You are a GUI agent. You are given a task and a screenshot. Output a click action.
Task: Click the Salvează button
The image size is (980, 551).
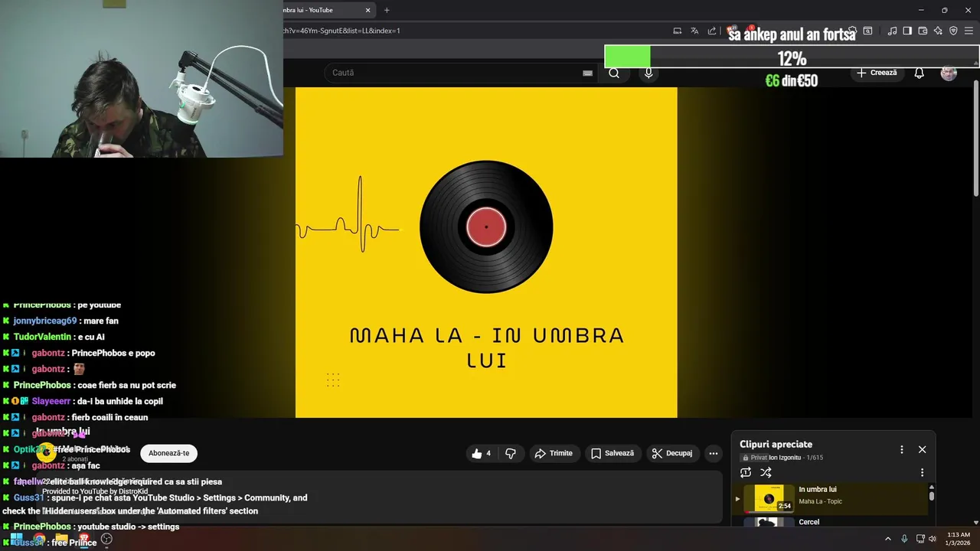(612, 453)
